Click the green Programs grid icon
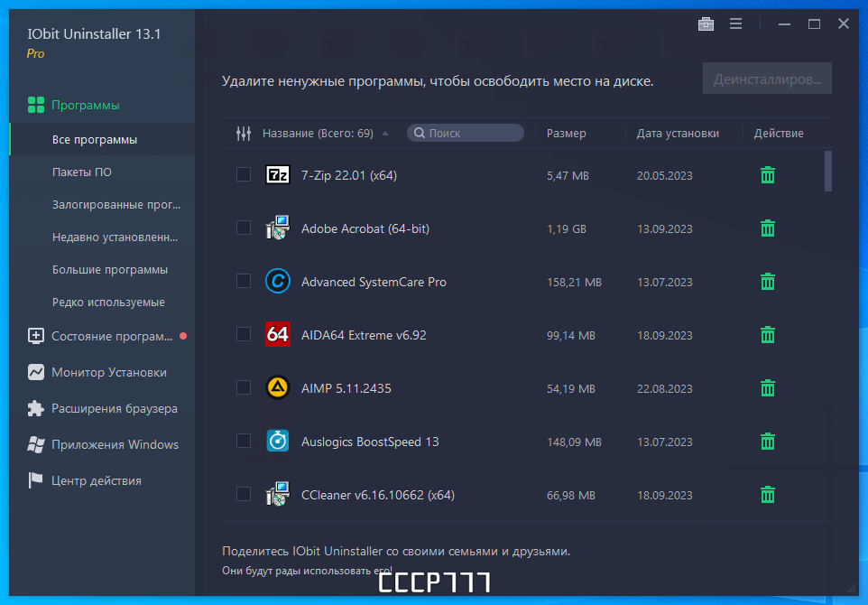The image size is (868, 605). (36, 105)
